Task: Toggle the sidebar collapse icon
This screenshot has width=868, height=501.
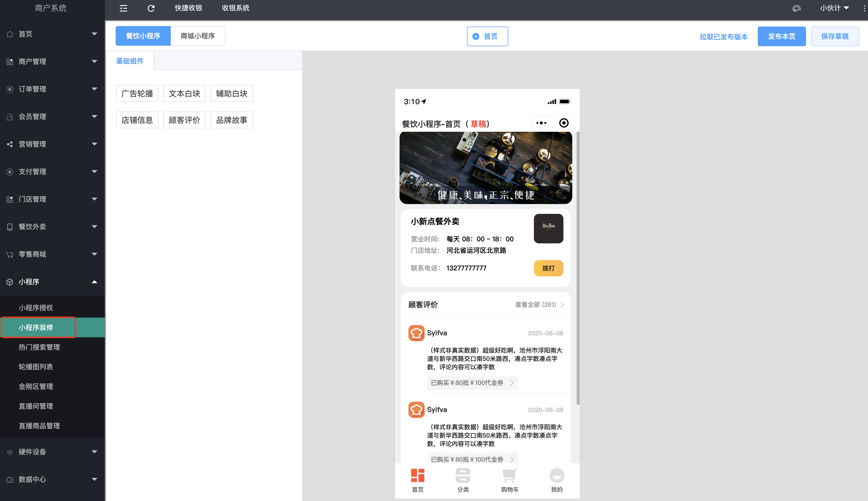Action: 123,8
